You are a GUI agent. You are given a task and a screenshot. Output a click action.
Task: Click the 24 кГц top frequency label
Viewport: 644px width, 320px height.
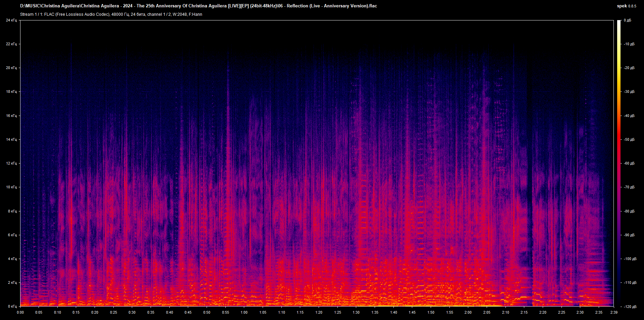click(x=11, y=20)
